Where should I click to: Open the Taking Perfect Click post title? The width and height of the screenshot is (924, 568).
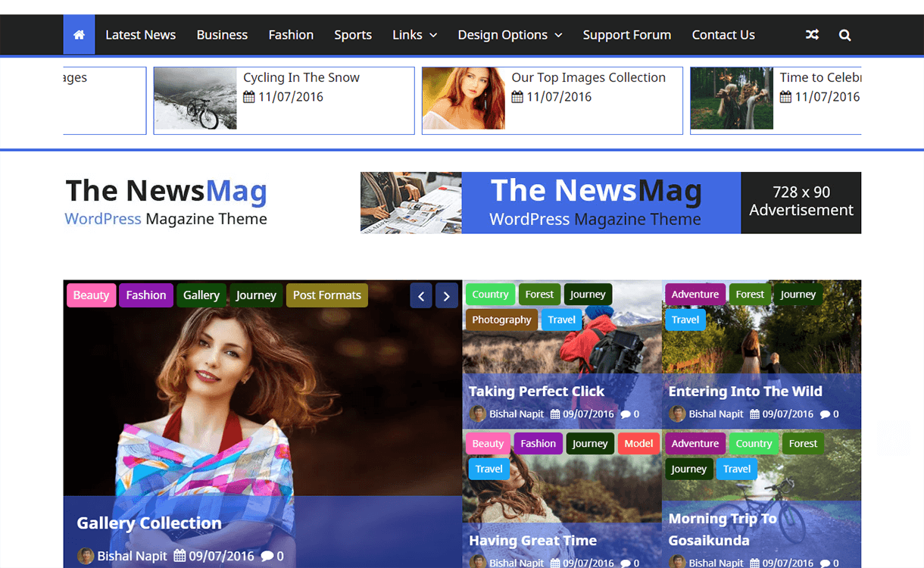pyautogui.click(x=536, y=392)
